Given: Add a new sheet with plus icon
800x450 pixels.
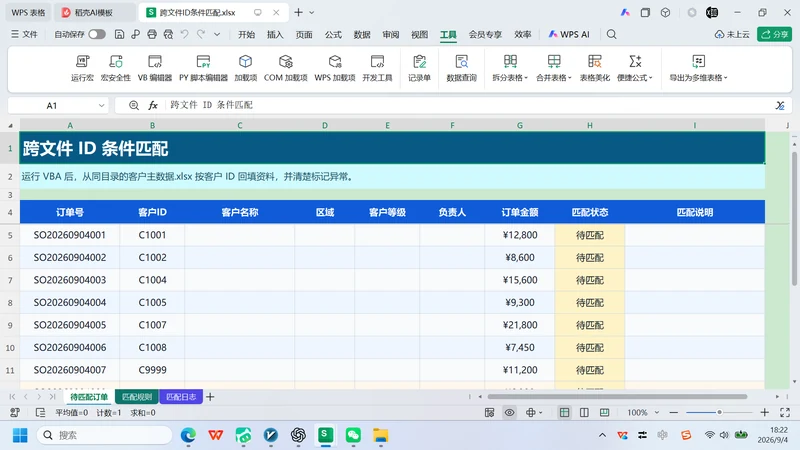Looking at the screenshot, I should 210,396.
